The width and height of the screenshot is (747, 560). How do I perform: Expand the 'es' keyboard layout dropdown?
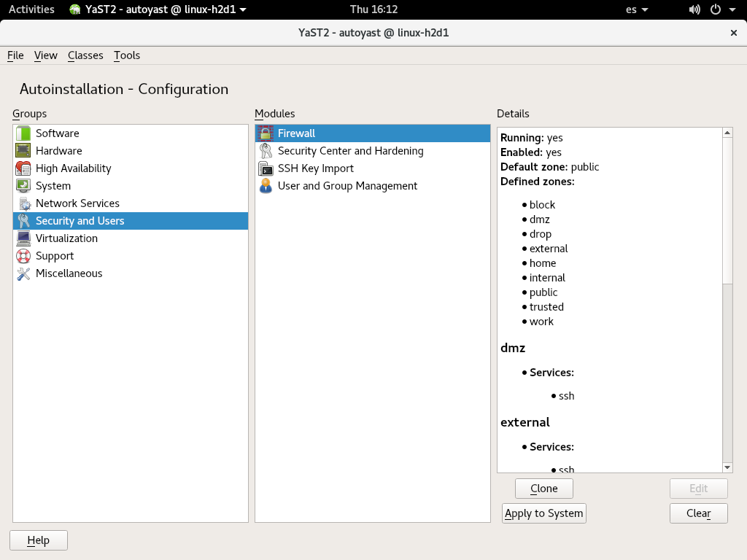click(636, 9)
